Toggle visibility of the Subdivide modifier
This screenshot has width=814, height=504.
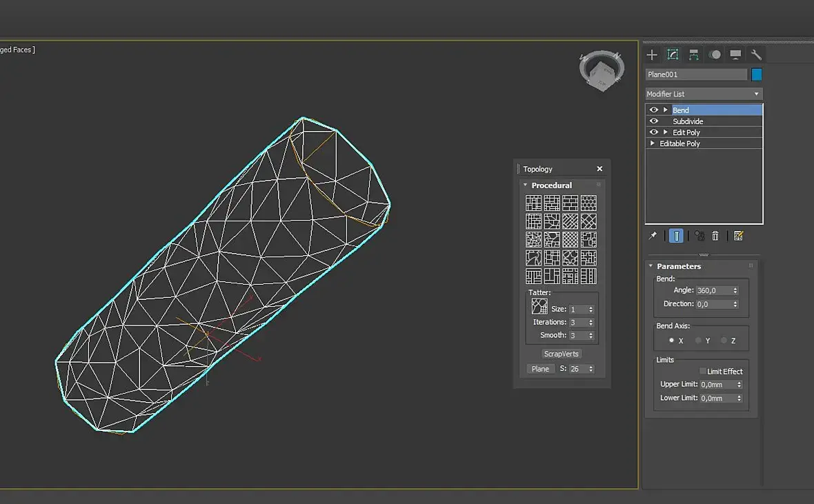[653, 121]
